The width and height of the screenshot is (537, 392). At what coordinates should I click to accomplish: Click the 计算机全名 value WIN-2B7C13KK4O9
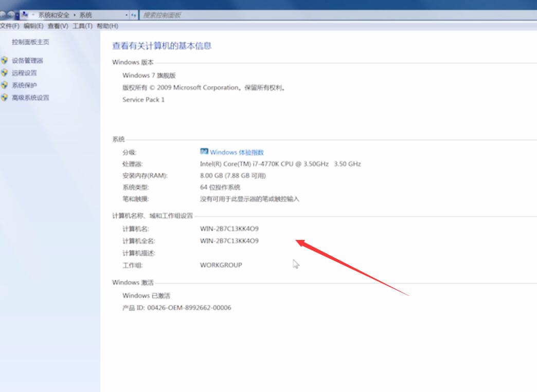coord(229,241)
